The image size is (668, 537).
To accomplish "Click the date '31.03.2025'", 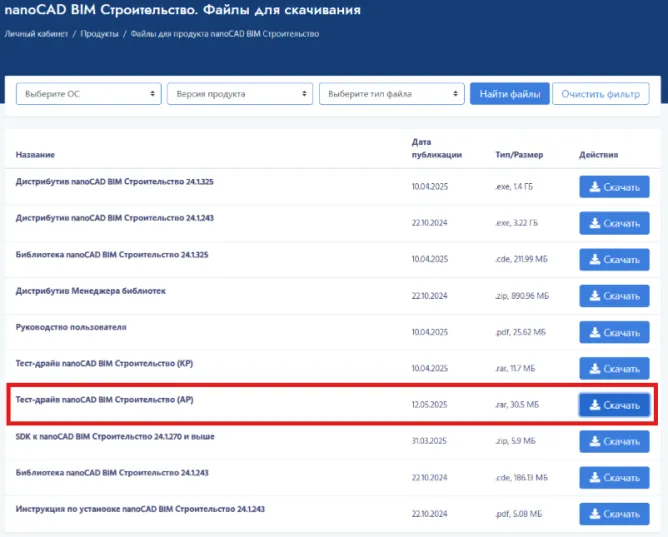I will tap(429, 441).
